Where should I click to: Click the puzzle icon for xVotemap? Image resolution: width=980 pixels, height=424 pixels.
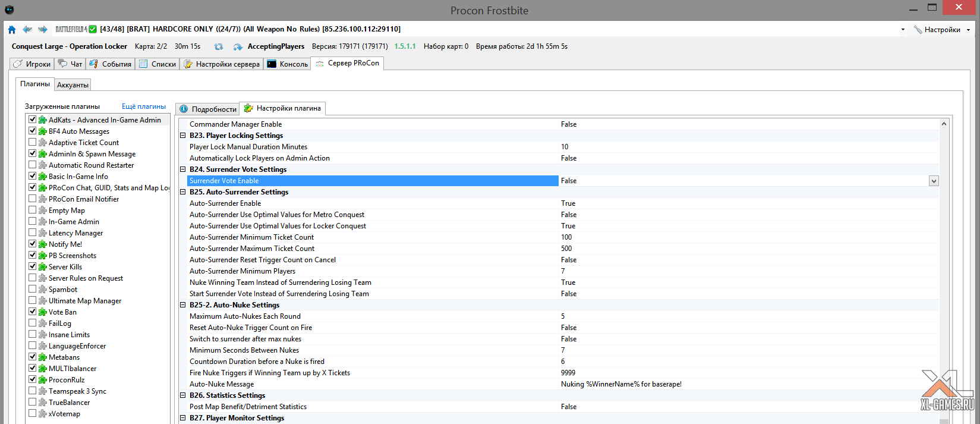pos(43,414)
